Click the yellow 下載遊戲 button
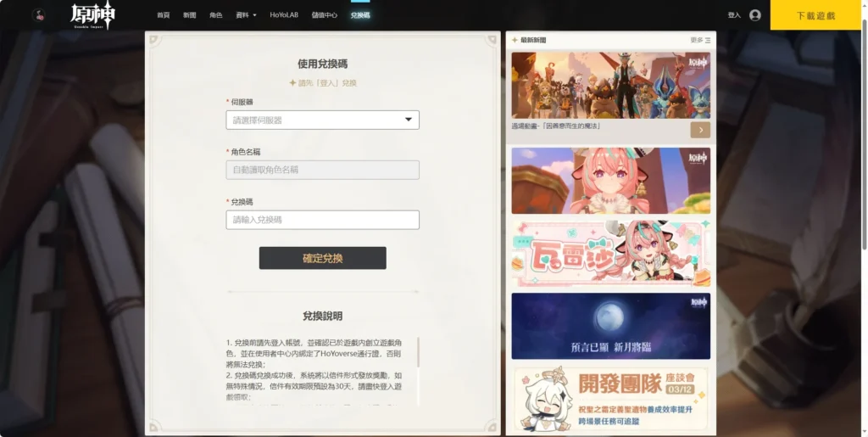 tap(816, 15)
